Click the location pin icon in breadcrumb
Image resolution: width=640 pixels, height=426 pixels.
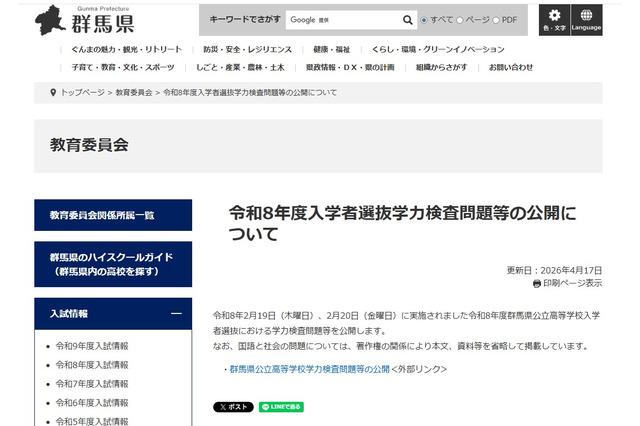(53, 93)
